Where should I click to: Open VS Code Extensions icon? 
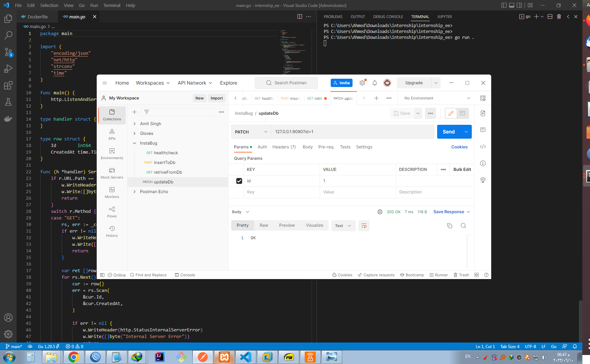pyautogui.click(x=8, y=85)
